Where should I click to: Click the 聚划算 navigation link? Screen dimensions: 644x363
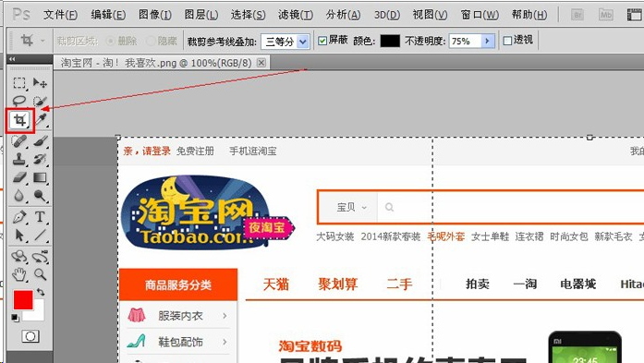pyautogui.click(x=337, y=284)
